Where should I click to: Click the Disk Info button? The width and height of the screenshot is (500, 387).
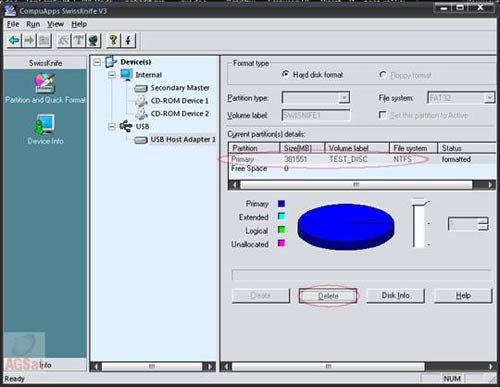click(x=396, y=295)
